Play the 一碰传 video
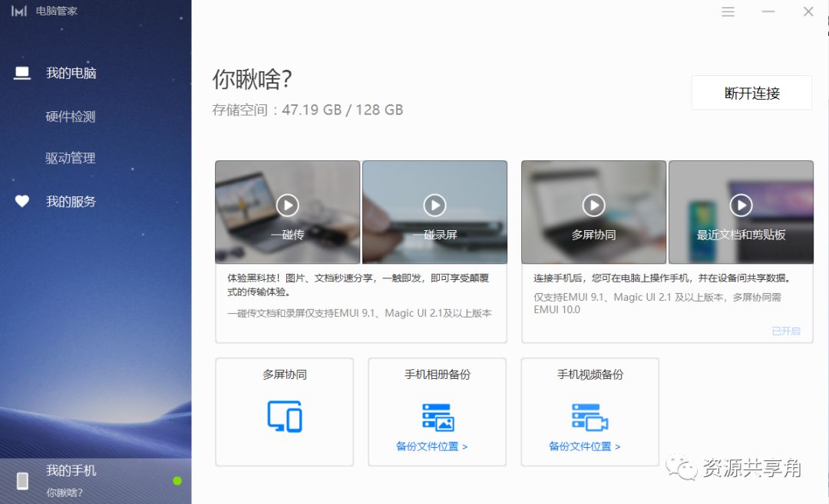 [x=288, y=205]
